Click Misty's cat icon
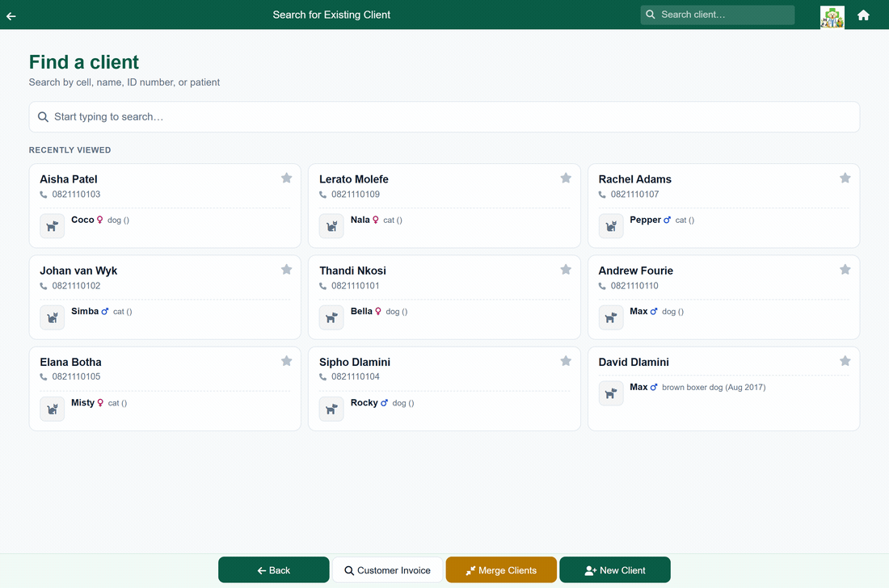This screenshot has width=889, height=588. click(x=53, y=409)
